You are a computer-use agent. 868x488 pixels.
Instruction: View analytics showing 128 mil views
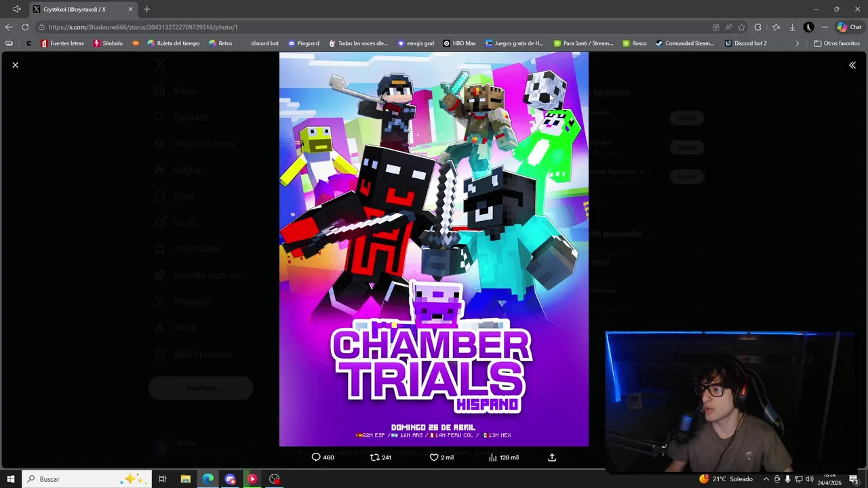pyautogui.click(x=503, y=457)
